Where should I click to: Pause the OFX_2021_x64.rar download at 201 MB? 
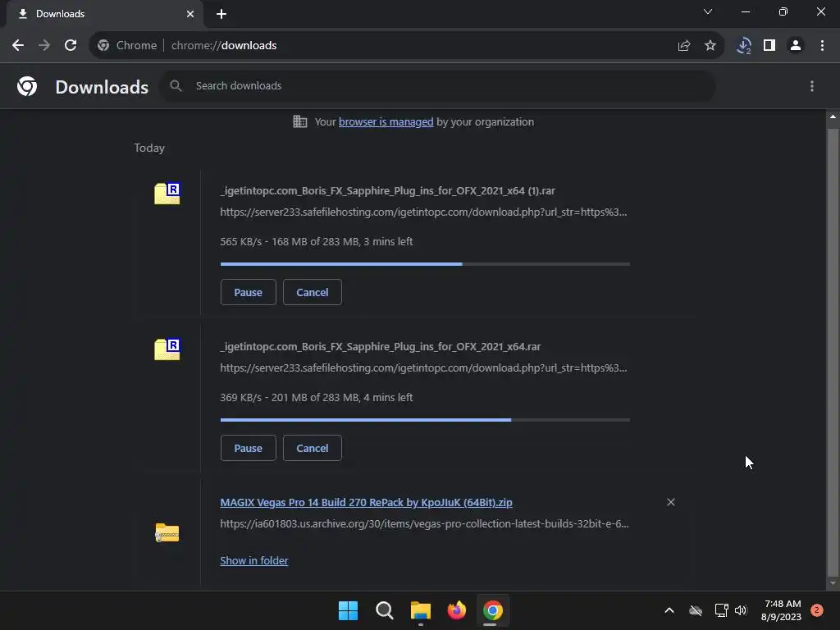click(248, 449)
